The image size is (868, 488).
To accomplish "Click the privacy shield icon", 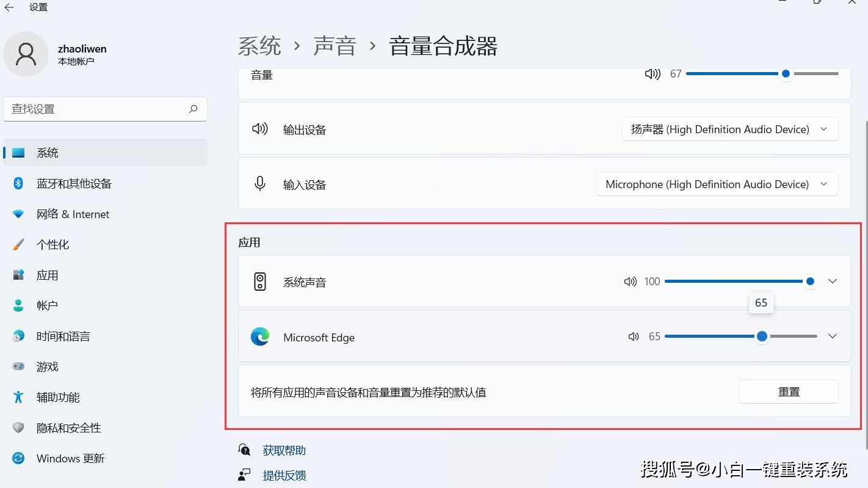I will pos(18,428).
